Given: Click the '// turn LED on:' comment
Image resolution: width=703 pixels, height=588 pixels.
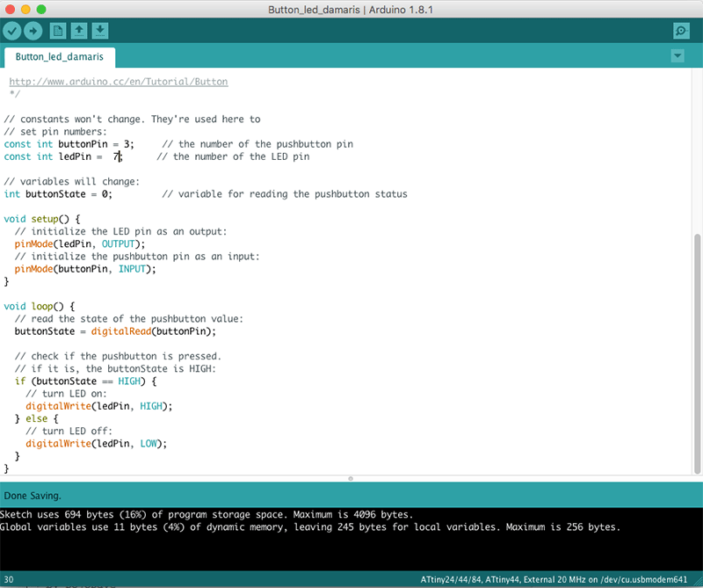Looking at the screenshot, I should [x=67, y=394].
